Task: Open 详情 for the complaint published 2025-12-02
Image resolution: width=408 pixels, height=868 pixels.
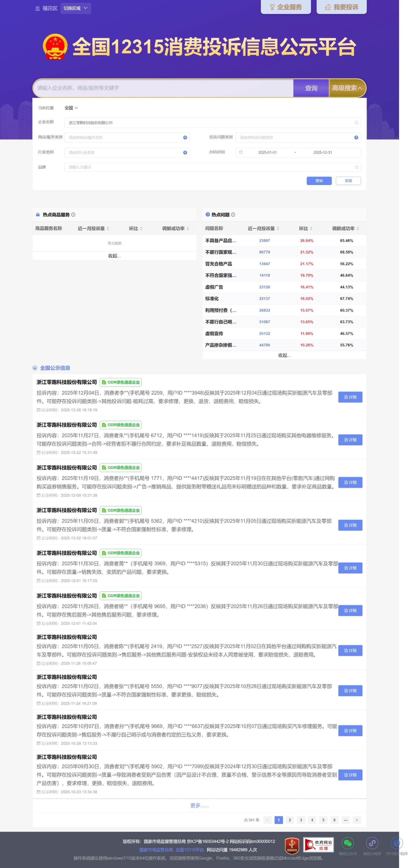Action: pyautogui.click(x=350, y=525)
